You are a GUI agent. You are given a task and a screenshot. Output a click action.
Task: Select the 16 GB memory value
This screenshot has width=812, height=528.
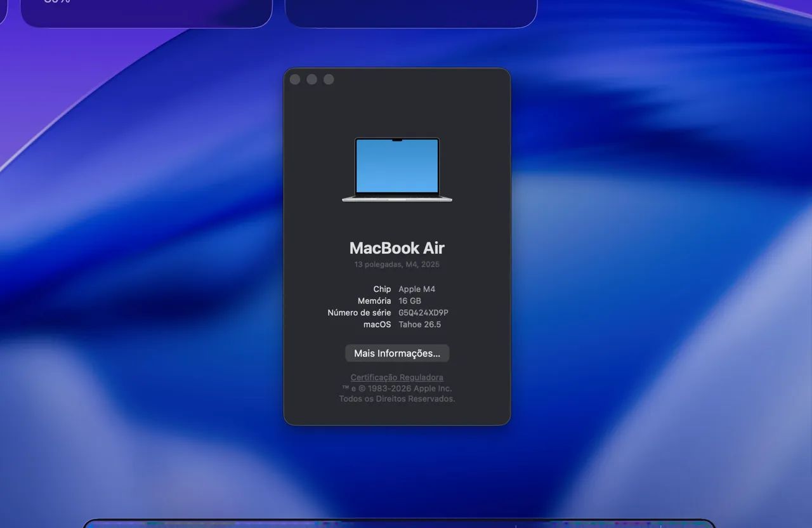tap(410, 301)
